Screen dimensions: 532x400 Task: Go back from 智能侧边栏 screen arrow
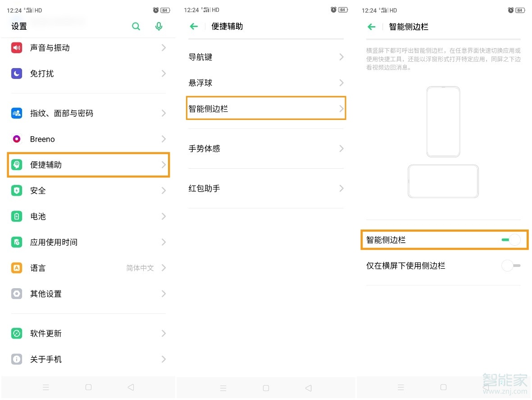point(372,27)
